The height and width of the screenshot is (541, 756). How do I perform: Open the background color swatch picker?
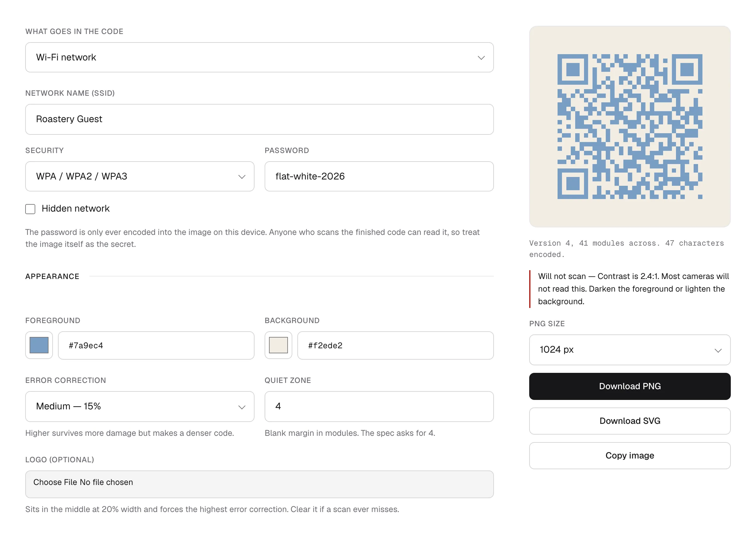click(x=278, y=345)
